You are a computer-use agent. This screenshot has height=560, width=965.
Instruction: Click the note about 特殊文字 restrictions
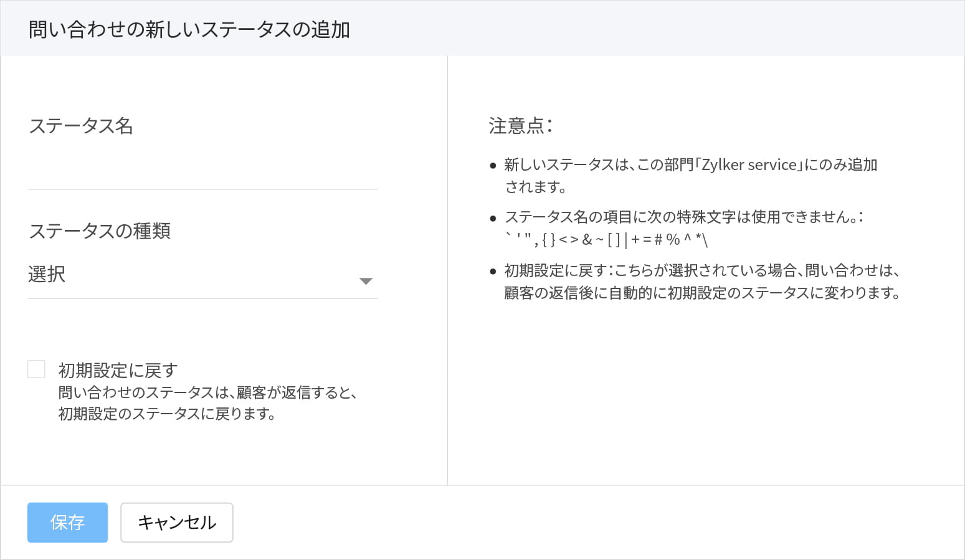pyautogui.click(x=683, y=217)
